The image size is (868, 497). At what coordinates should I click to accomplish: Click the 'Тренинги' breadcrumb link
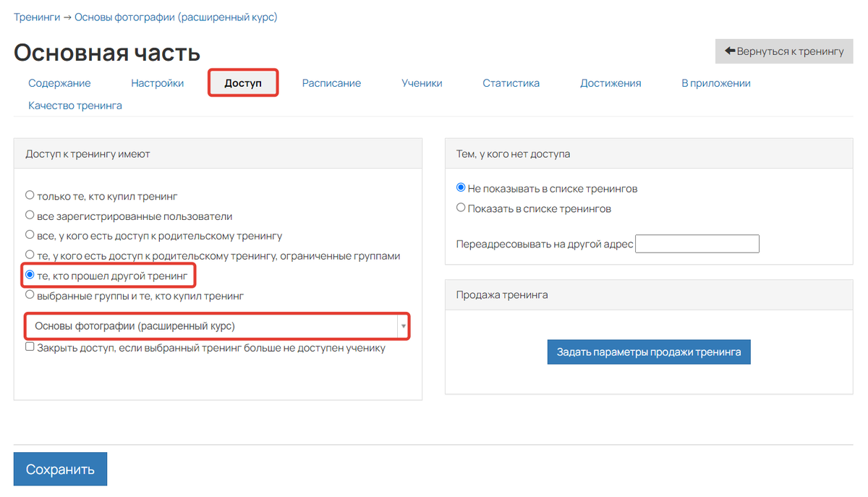pos(37,17)
